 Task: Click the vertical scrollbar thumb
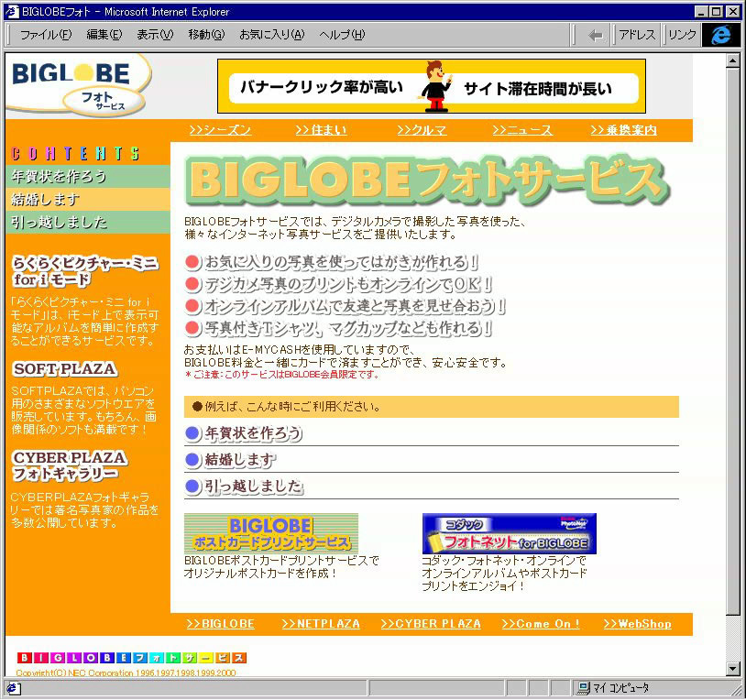(x=732, y=343)
